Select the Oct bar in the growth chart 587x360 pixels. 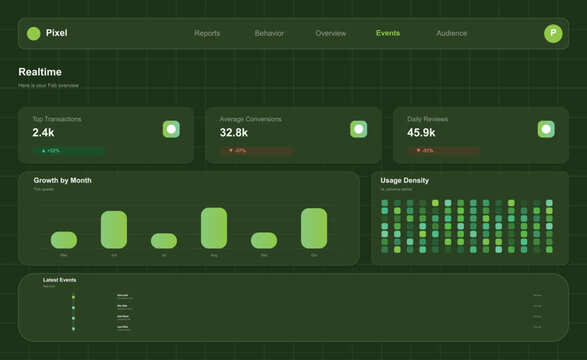pos(314,228)
